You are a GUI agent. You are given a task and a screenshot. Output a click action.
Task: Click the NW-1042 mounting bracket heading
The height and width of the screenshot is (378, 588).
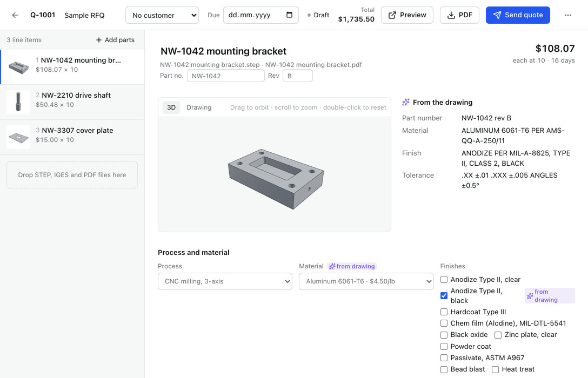coord(224,51)
